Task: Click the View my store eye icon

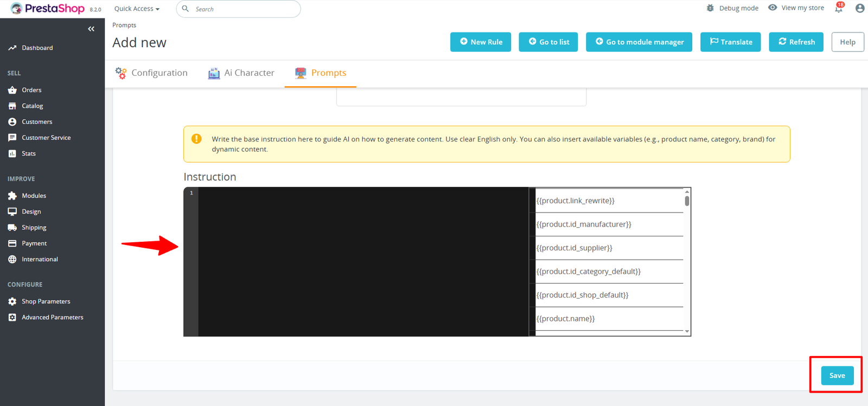Action: 773,8
